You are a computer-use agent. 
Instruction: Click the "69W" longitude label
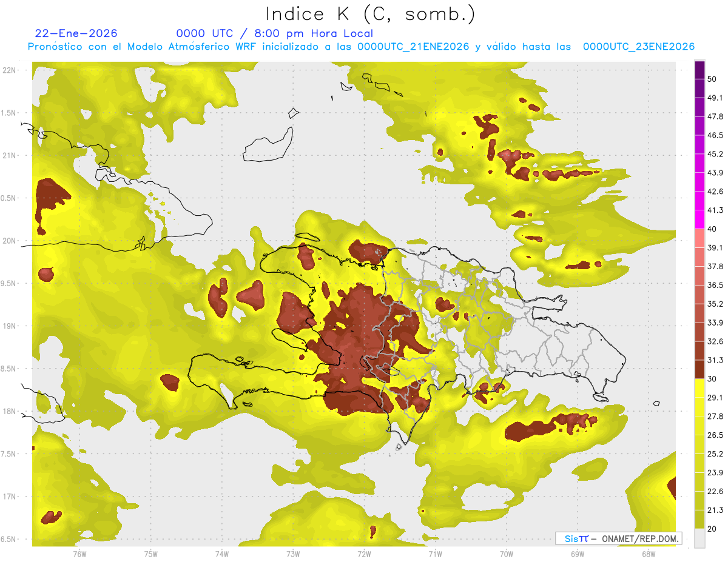(x=578, y=554)
